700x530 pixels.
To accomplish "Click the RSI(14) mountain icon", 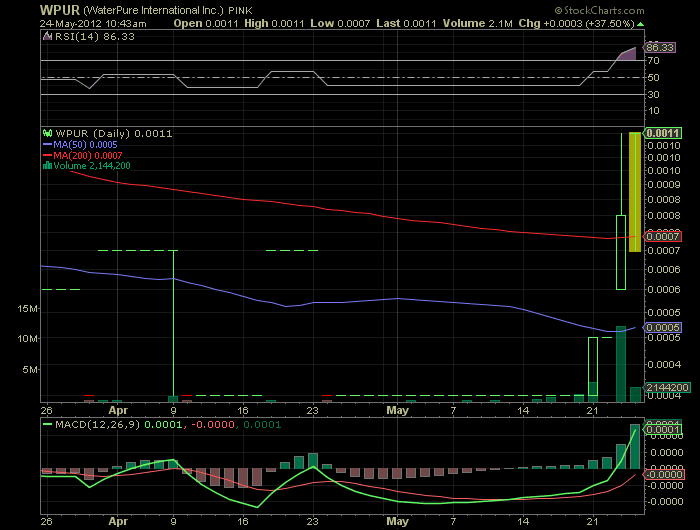I will pos(47,36).
